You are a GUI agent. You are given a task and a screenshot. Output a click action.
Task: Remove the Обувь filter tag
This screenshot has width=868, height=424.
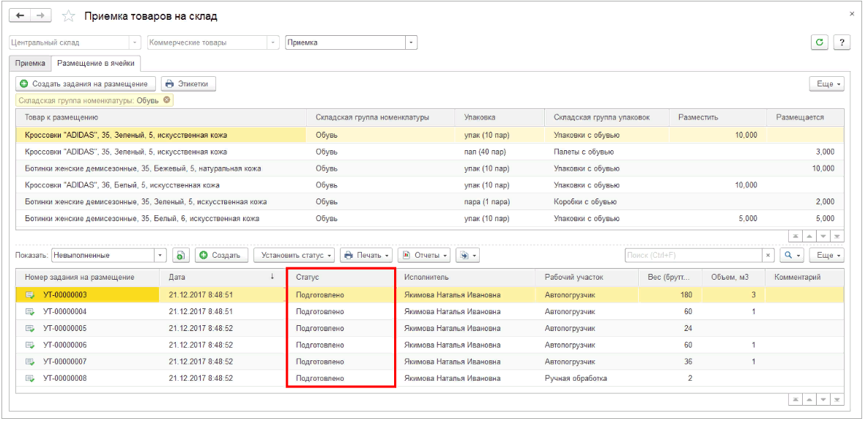[166, 100]
